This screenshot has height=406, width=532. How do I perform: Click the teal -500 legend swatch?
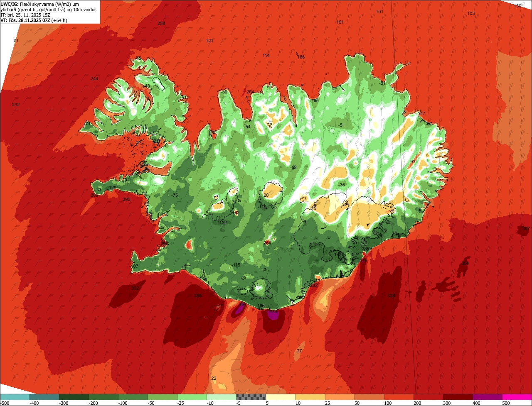click(x=15, y=397)
